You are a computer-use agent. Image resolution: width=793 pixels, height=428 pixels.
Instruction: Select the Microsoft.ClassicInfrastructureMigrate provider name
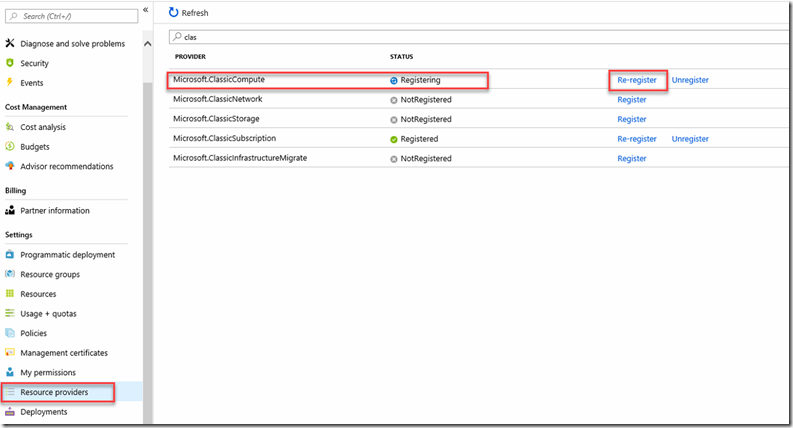(240, 158)
